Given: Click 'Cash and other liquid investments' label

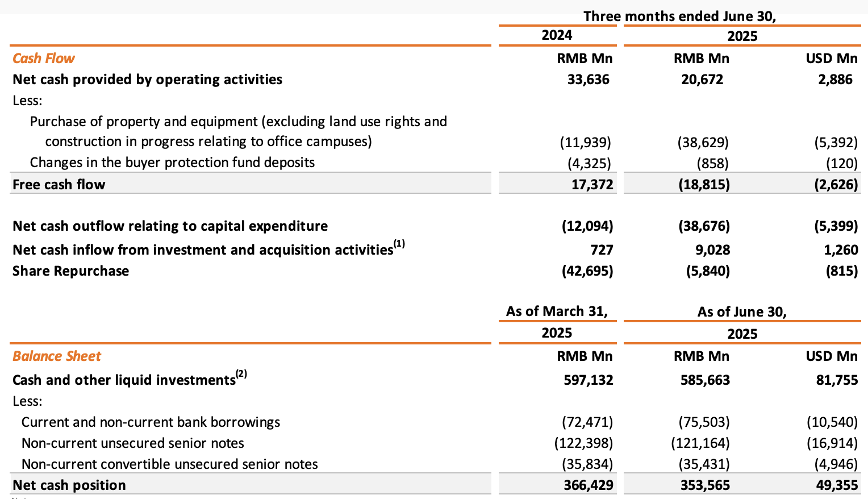Looking at the screenshot, I should click(124, 380).
